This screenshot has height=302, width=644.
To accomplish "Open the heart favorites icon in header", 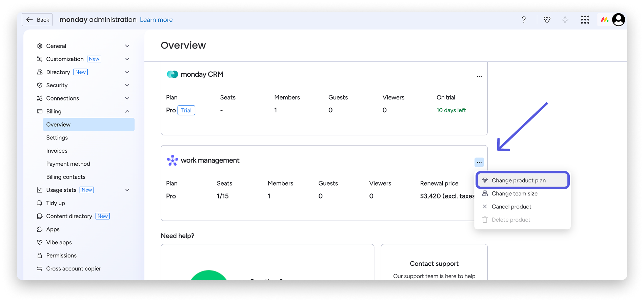I will coord(547,20).
